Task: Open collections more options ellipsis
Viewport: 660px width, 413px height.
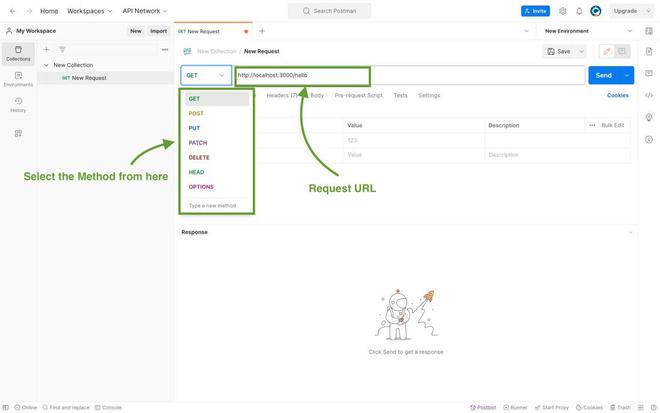Action: click(165, 50)
